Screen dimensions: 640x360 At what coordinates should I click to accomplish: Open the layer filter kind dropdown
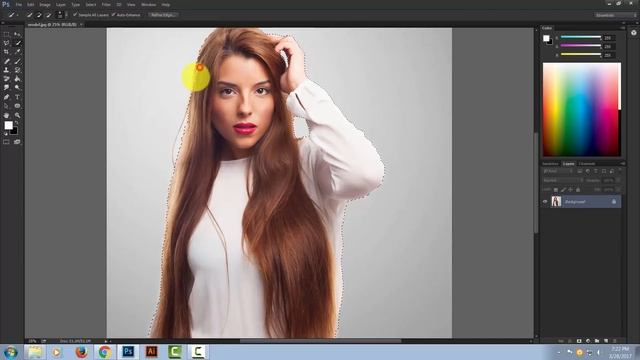click(x=558, y=171)
